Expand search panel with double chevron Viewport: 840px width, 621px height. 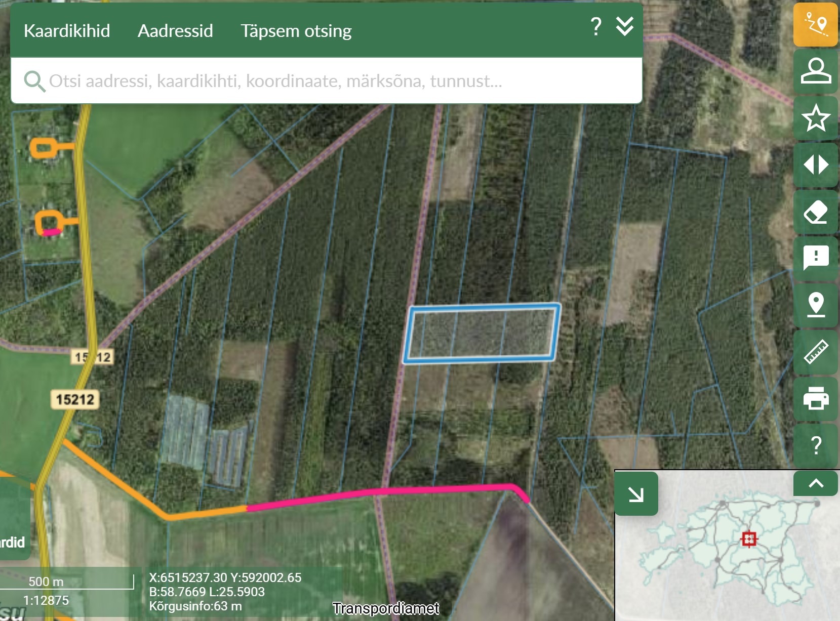coord(624,26)
